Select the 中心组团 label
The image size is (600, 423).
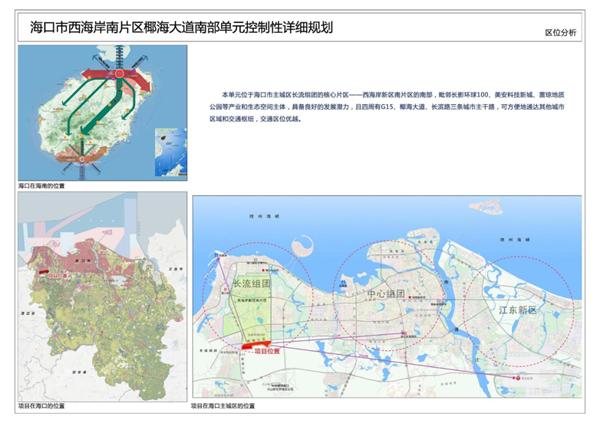(x=385, y=295)
